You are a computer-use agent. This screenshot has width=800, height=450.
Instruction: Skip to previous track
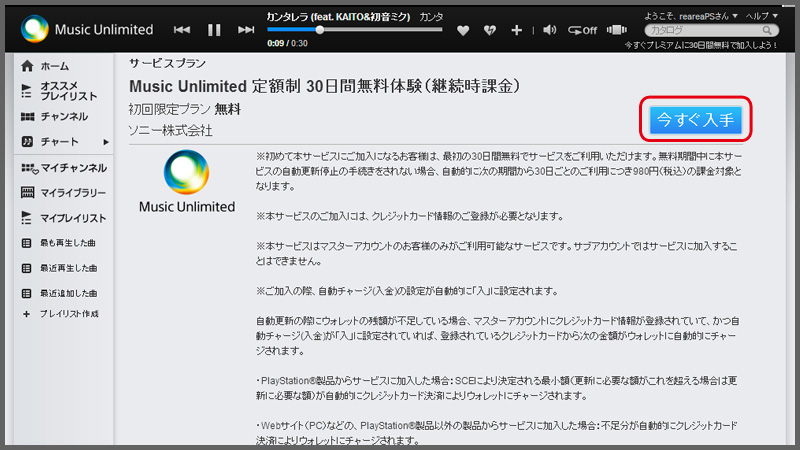pyautogui.click(x=182, y=30)
